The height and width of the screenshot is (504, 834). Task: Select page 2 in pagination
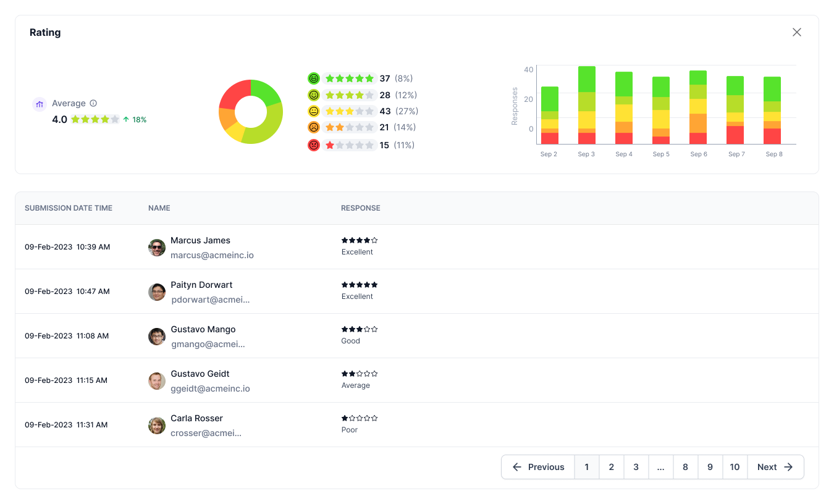pyautogui.click(x=612, y=467)
